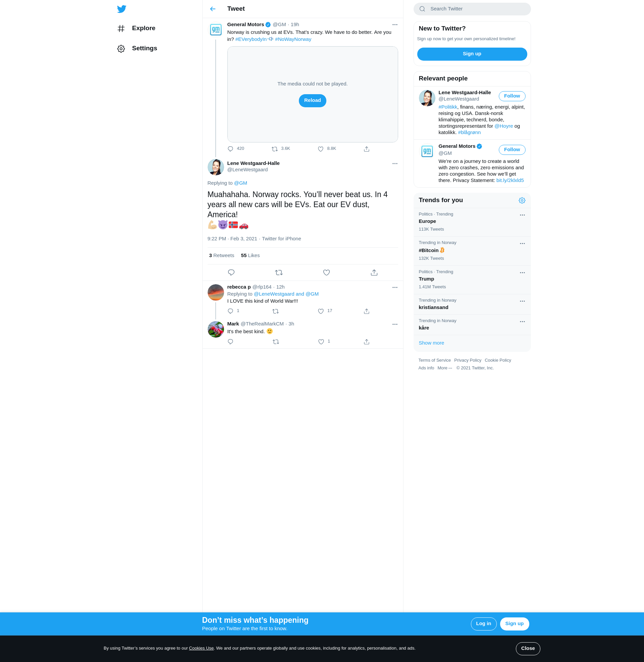
Task: Open Terms of Service link
Action: click(x=434, y=360)
